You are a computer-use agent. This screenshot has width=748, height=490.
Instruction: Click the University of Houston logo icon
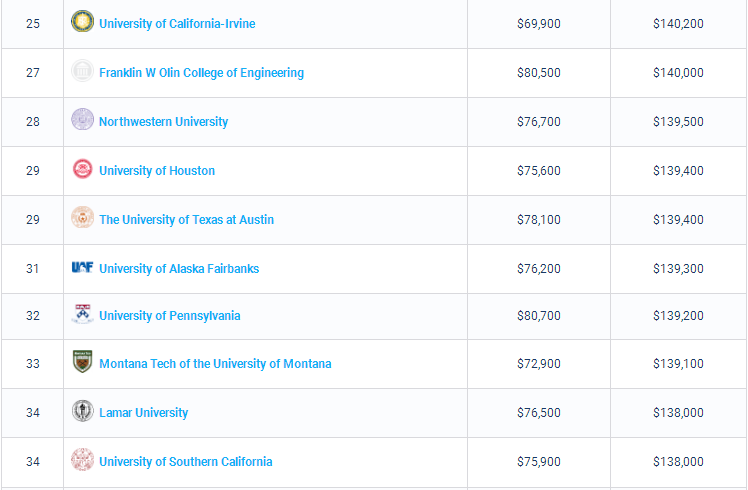(82, 170)
